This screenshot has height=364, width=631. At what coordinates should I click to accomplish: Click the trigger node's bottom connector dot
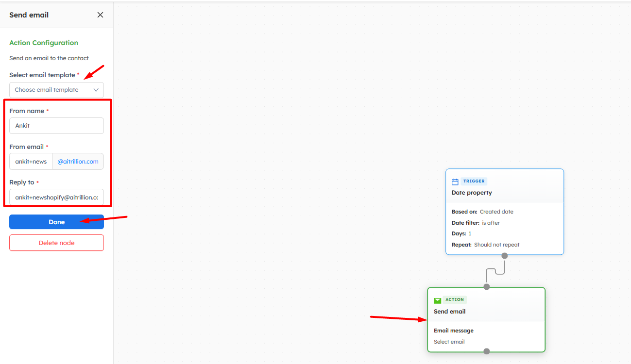point(505,256)
